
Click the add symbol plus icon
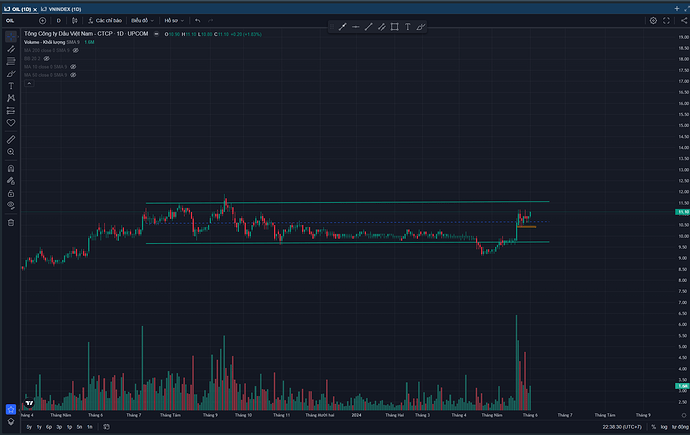pos(41,20)
